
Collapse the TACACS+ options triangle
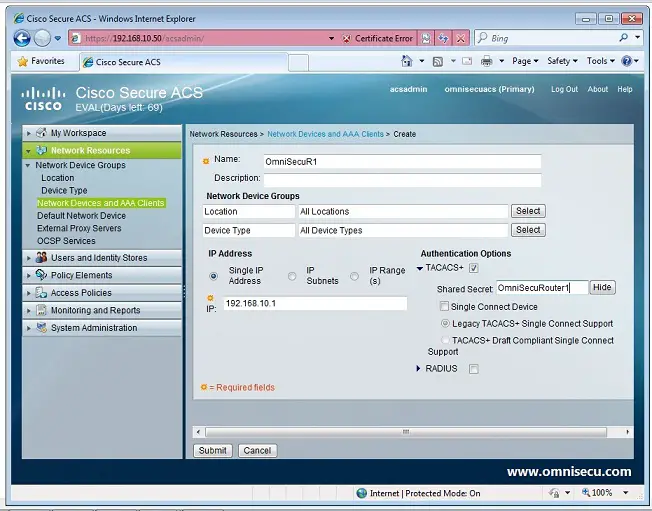pyautogui.click(x=420, y=268)
